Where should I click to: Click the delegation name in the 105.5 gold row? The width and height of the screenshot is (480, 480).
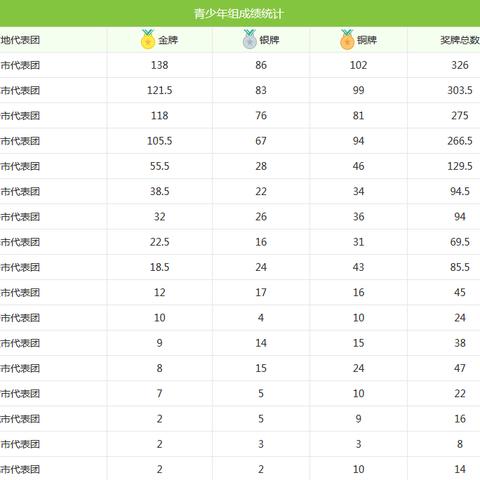[x=20, y=141]
